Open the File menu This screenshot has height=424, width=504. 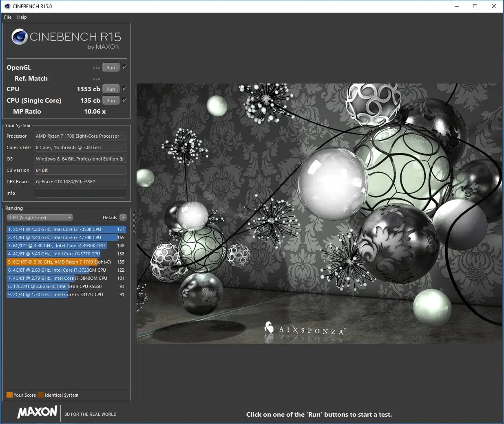pos(8,17)
